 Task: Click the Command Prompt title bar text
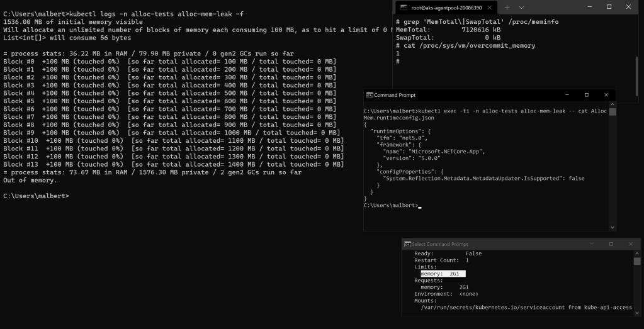395,95
